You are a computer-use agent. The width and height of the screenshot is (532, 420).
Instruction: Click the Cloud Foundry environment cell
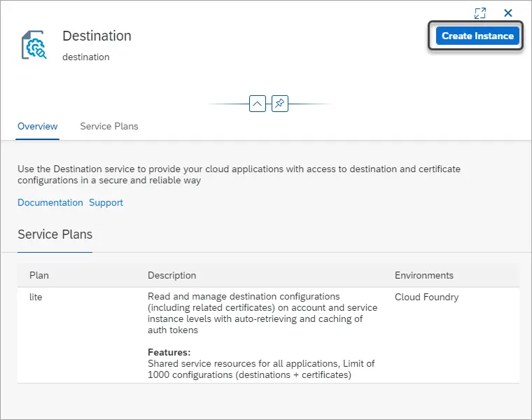[x=426, y=297]
